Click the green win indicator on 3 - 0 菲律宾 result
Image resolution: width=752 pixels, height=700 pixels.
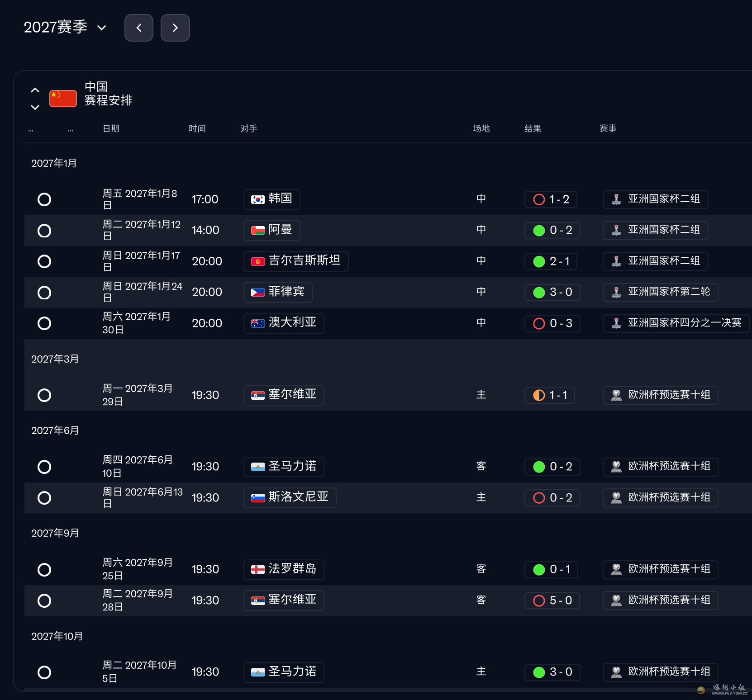539,293
